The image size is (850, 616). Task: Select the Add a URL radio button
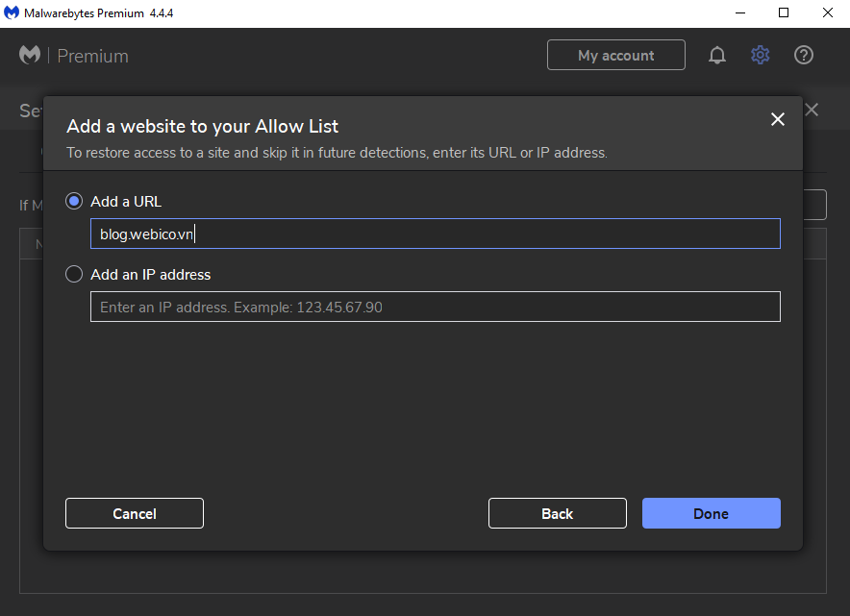[74, 202]
